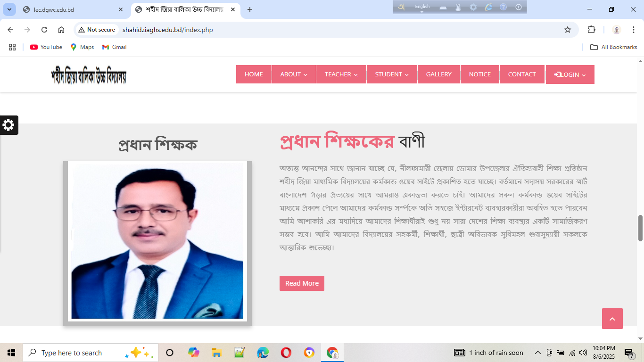This screenshot has width=644, height=362.
Task: Expand the STUDENT dropdown menu
Action: pos(391,74)
